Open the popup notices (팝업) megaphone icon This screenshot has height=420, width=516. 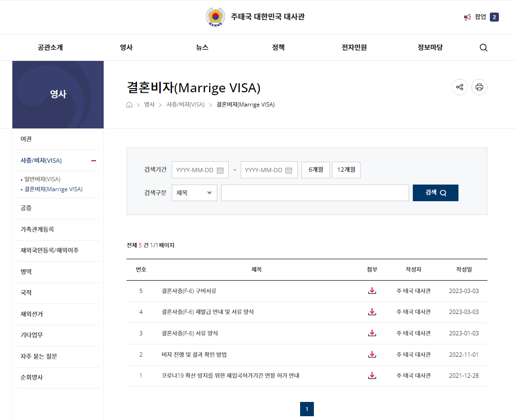(467, 17)
